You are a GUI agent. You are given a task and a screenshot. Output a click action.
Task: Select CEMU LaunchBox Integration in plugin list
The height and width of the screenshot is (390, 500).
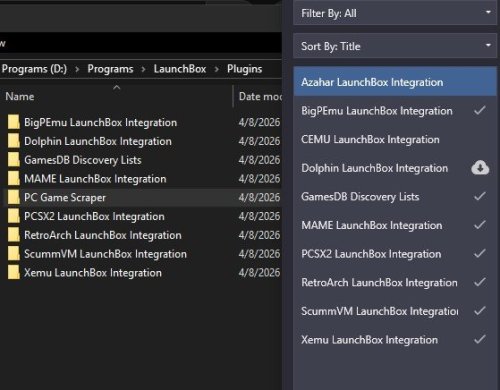pyautogui.click(x=395, y=139)
